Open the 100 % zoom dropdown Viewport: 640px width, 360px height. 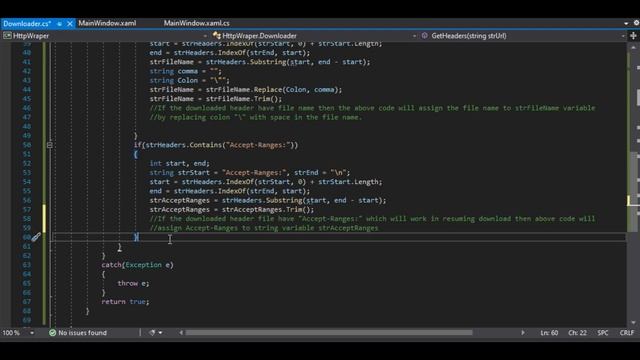[x=32, y=333]
